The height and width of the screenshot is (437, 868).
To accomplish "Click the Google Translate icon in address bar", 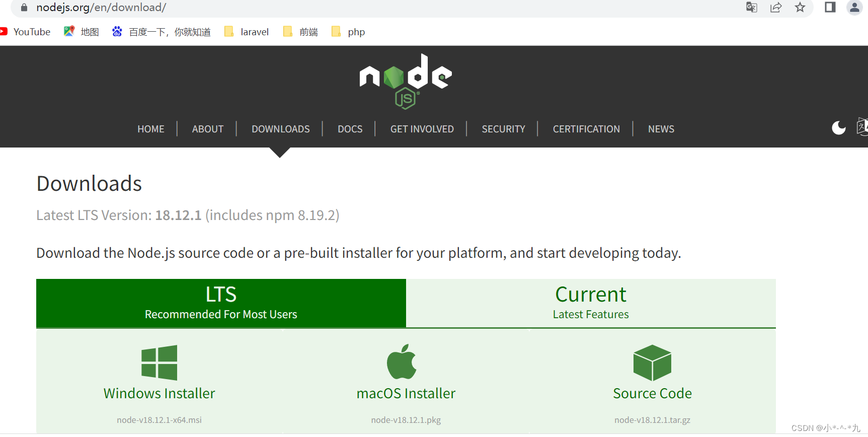I will click(x=751, y=7).
